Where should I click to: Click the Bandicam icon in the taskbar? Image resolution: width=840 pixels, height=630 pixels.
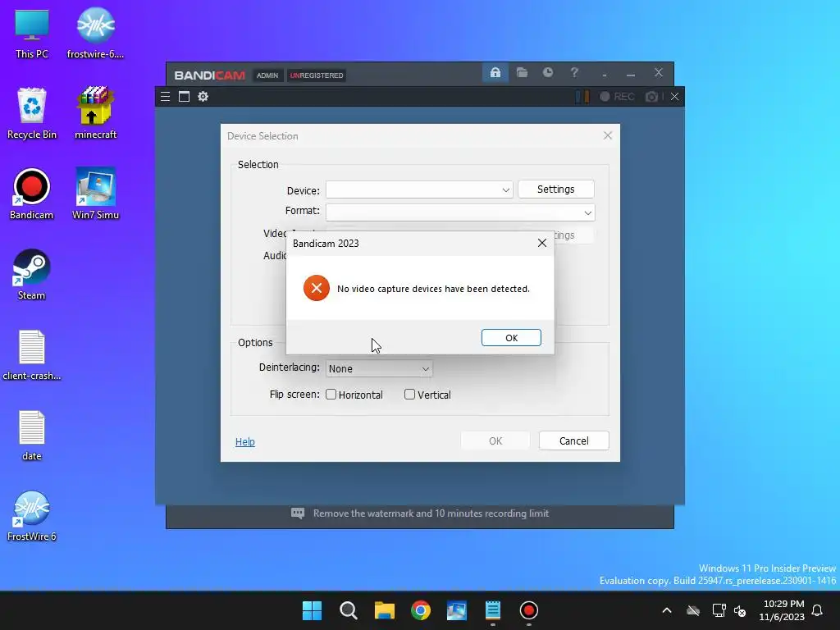[x=529, y=610]
